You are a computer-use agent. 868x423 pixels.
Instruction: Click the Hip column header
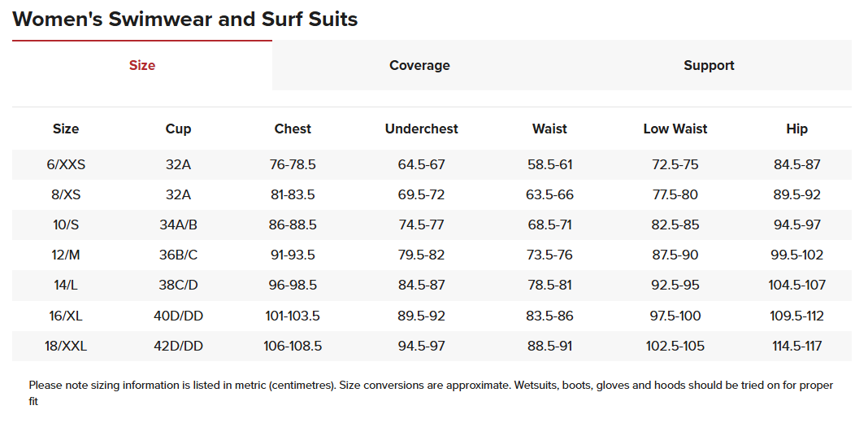pos(796,129)
